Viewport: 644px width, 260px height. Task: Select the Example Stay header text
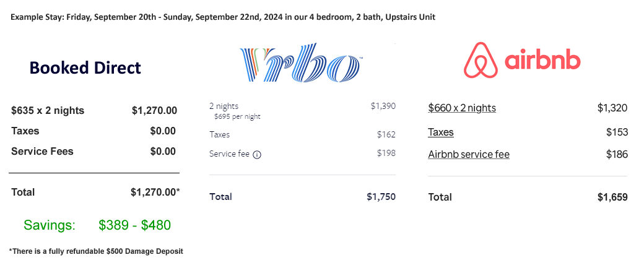point(223,17)
